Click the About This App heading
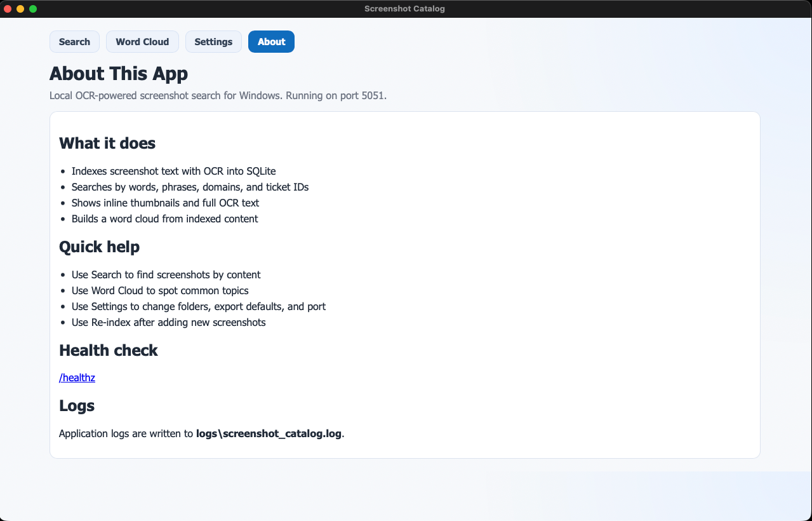812x521 pixels. point(119,74)
